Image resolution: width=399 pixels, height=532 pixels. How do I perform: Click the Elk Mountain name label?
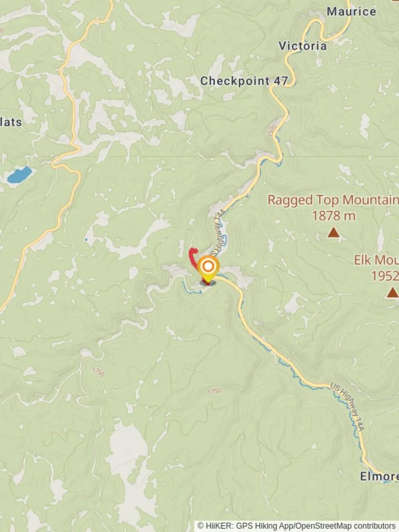click(377, 260)
